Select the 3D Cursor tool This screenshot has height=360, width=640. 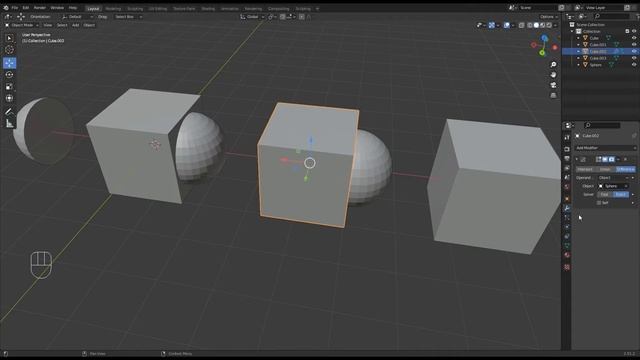(x=9, y=50)
